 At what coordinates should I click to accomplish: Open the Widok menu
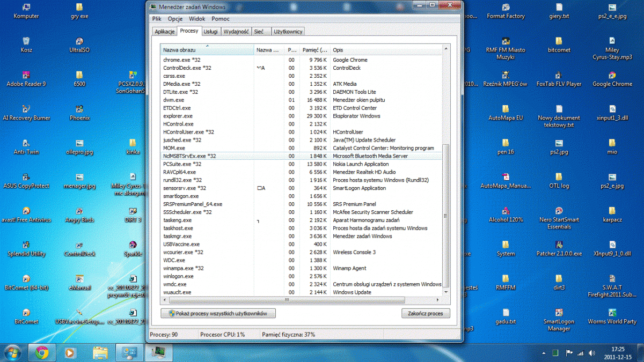(197, 19)
